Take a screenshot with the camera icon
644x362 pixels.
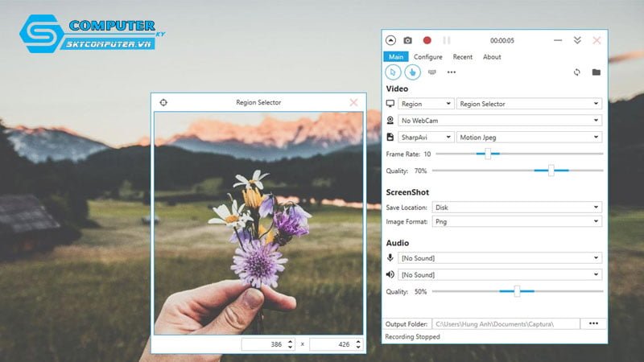pyautogui.click(x=408, y=40)
